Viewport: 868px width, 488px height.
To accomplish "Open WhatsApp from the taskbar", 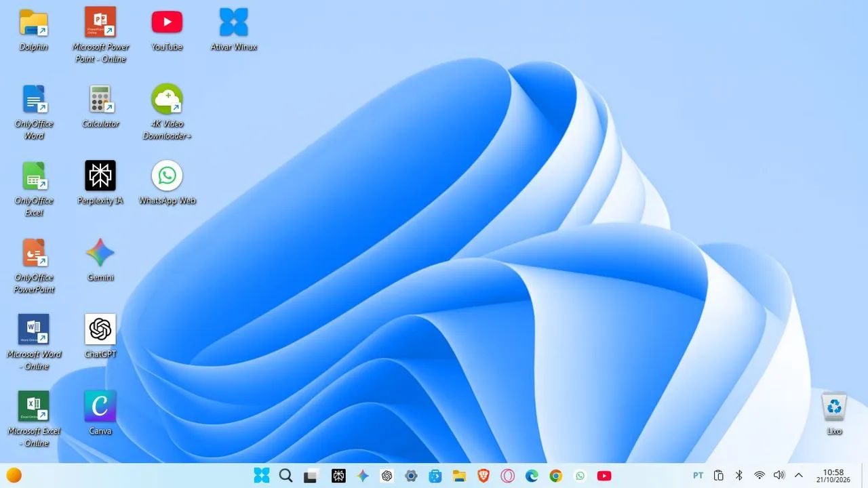I will [x=580, y=476].
